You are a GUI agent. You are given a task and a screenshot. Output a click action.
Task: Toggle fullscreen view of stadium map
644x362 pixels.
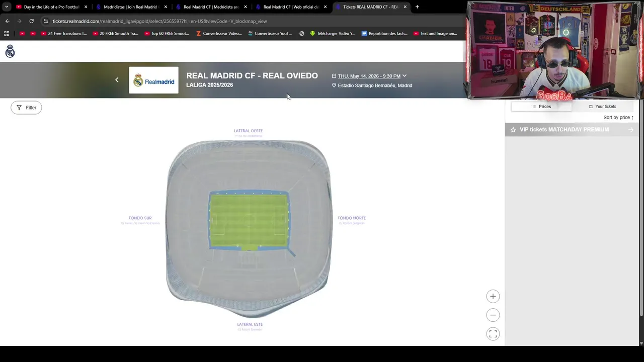pyautogui.click(x=493, y=334)
